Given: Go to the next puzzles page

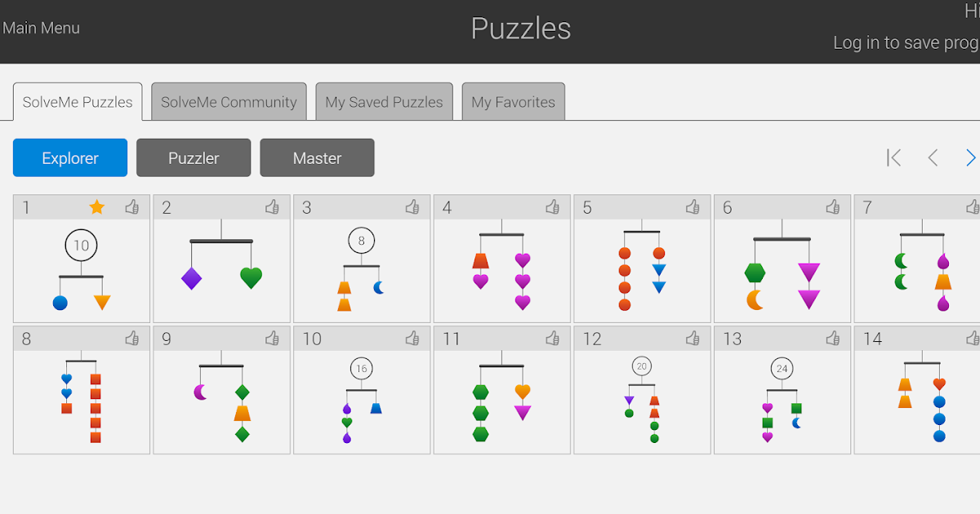Looking at the screenshot, I should [970, 157].
